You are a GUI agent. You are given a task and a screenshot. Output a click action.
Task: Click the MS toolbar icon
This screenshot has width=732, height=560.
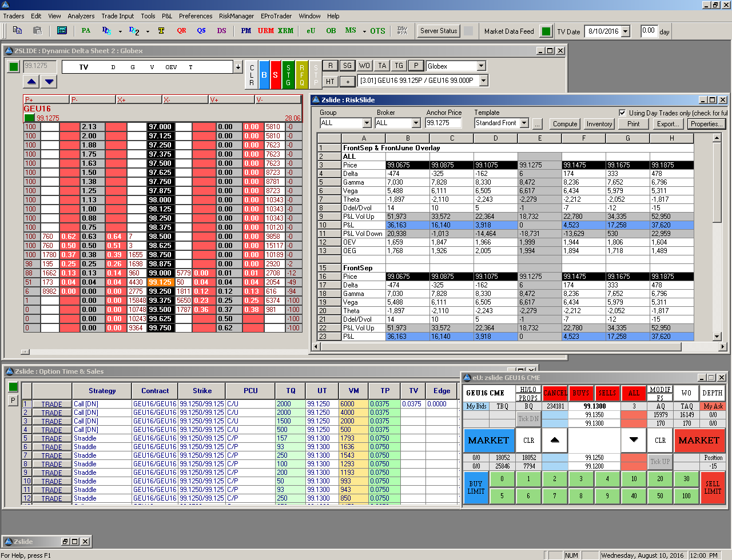click(x=351, y=31)
